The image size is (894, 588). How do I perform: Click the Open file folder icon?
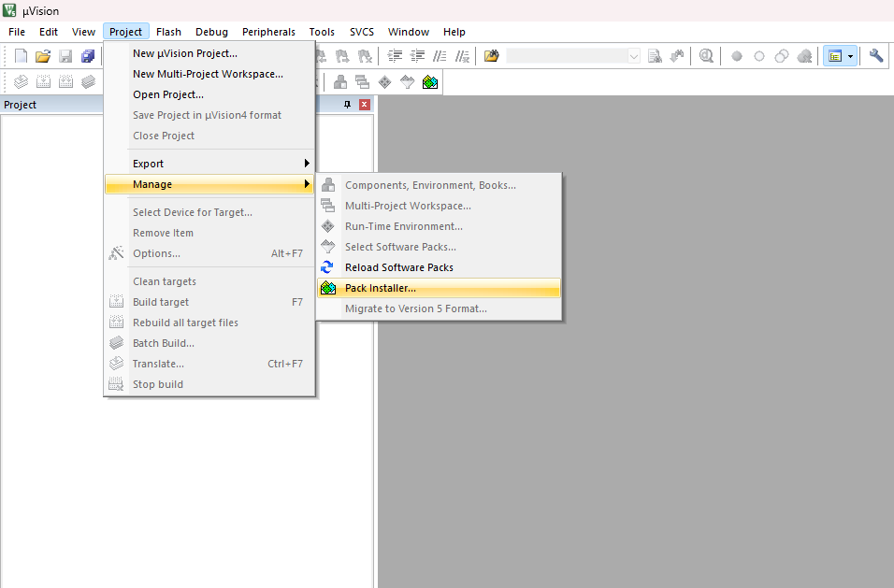[x=43, y=56]
